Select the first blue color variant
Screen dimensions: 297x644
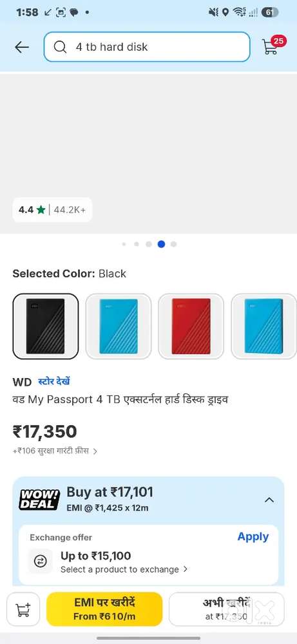[119, 326]
